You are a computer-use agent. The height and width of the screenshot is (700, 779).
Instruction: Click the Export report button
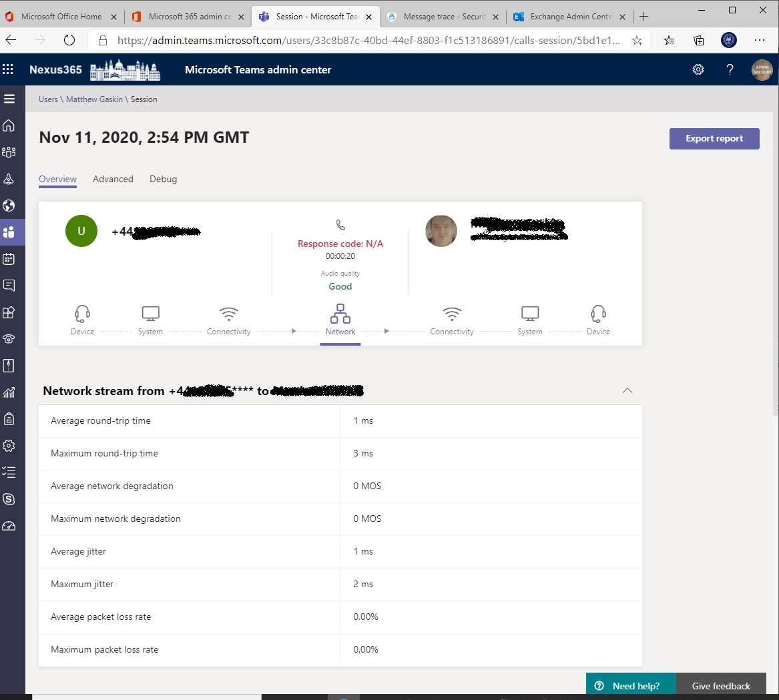pos(714,139)
